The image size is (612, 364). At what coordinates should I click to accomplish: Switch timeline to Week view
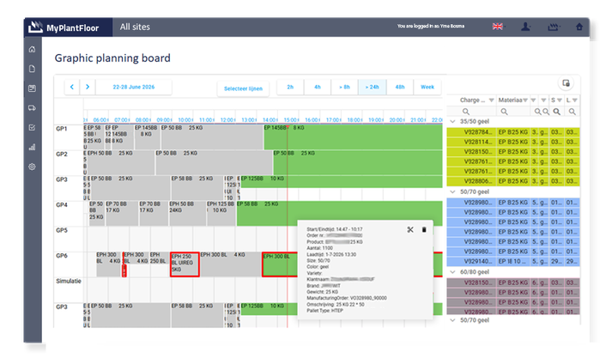tap(427, 87)
